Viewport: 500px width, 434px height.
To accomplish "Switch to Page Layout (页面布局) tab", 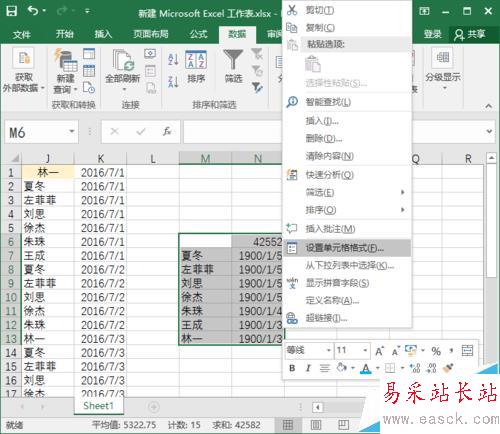I will click(x=151, y=34).
